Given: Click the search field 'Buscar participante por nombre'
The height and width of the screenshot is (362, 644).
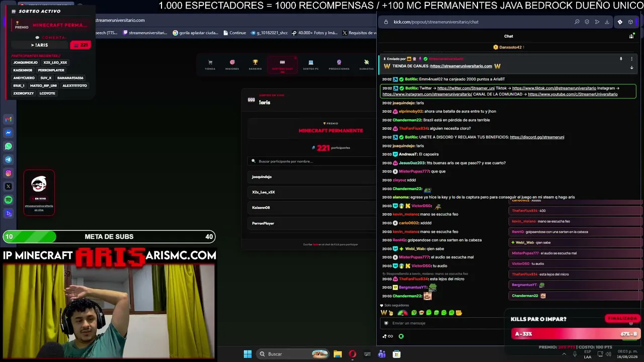Looking at the screenshot, I should [313, 161].
